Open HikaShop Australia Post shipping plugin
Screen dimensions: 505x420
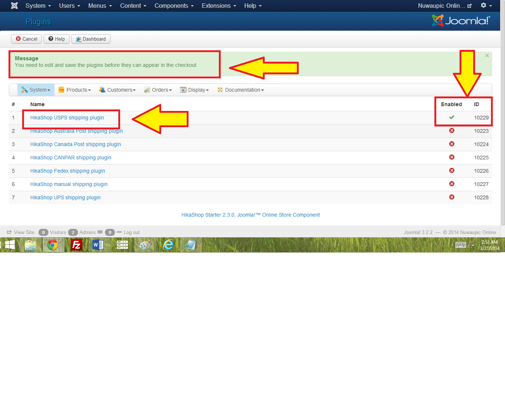click(77, 131)
